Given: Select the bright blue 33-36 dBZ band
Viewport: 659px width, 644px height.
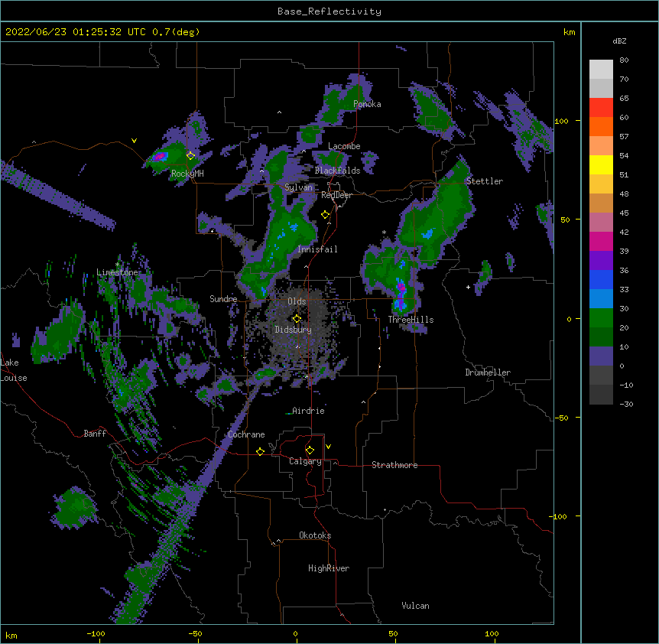Looking at the screenshot, I should [601, 279].
